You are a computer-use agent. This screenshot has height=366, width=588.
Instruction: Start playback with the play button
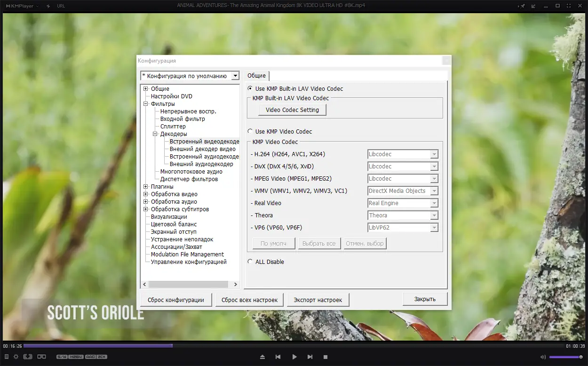tap(294, 357)
